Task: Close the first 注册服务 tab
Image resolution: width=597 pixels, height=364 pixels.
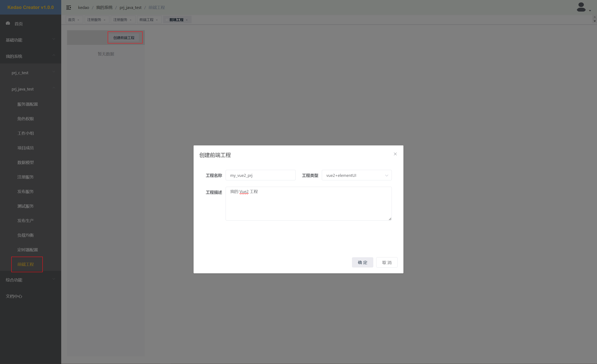Action: click(105, 20)
